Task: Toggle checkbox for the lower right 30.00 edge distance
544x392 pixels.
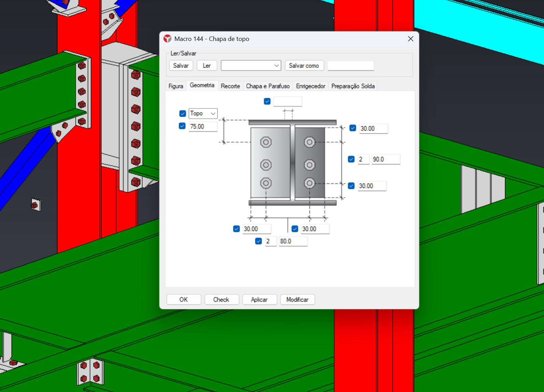Action: click(351, 186)
